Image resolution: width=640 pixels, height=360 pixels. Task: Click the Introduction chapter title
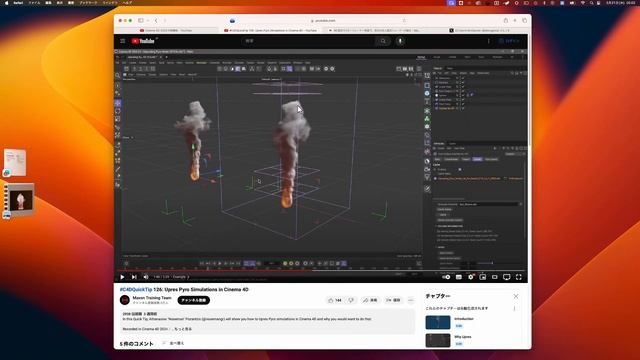click(464, 319)
